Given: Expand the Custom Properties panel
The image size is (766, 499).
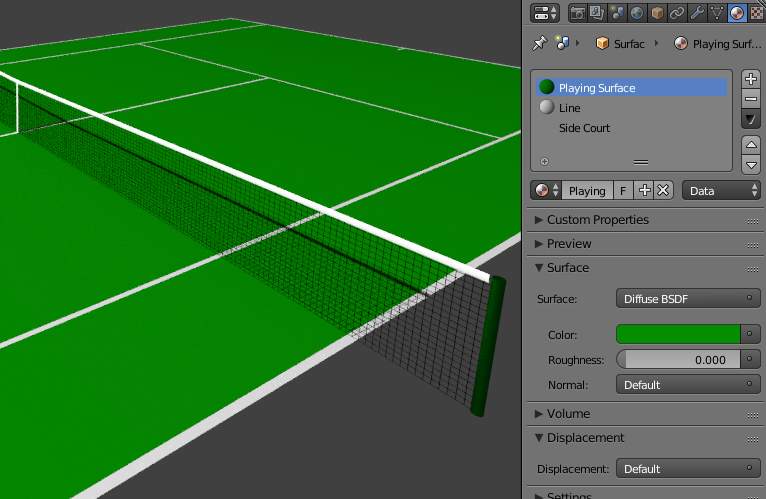Looking at the screenshot, I should point(539,220).
